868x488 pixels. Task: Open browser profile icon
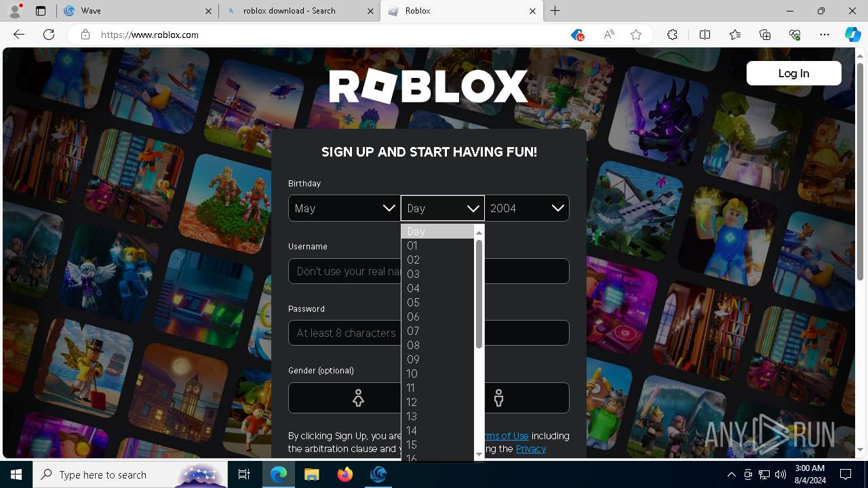[x=15, y=11]
